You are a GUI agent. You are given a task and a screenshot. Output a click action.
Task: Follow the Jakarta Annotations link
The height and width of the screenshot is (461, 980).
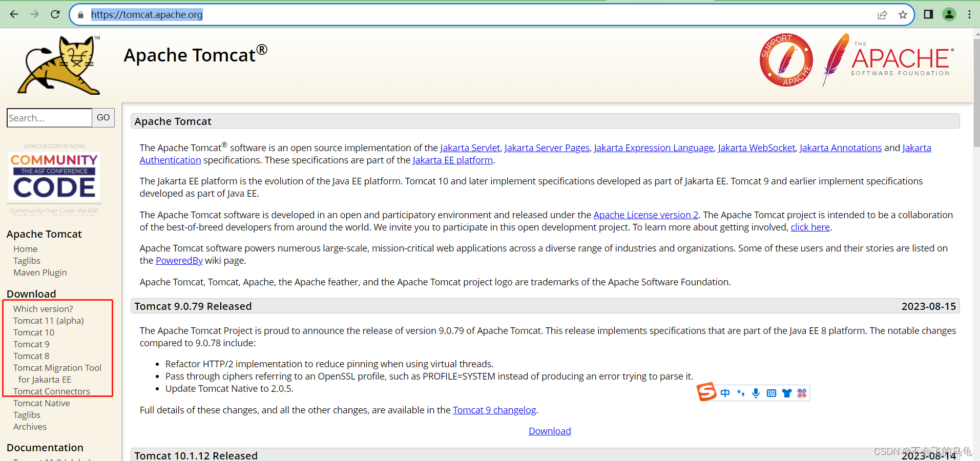click(841, 148)
